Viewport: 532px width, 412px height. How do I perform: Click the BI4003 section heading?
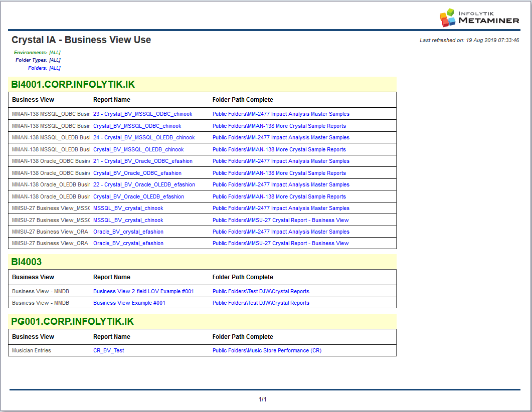pos(27,262)
